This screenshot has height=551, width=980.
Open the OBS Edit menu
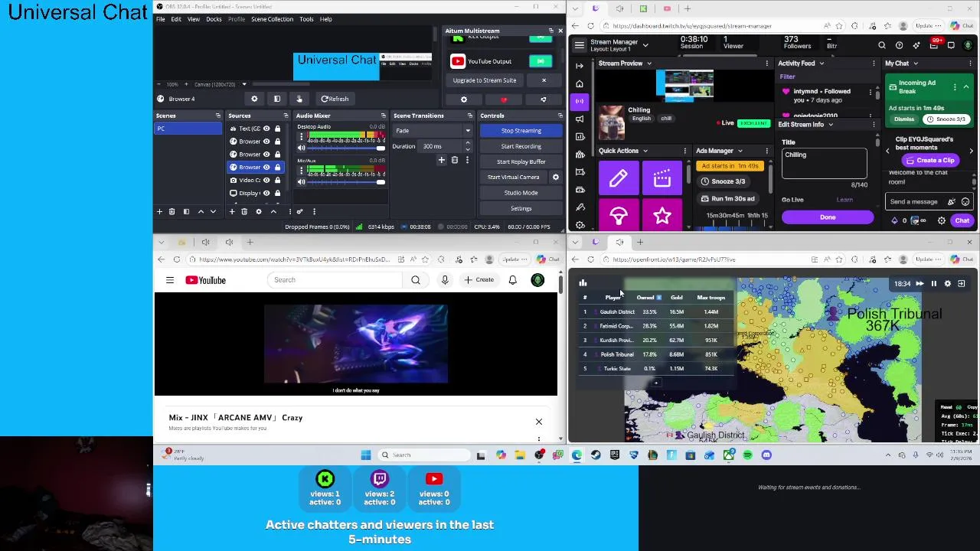point(176,19)
